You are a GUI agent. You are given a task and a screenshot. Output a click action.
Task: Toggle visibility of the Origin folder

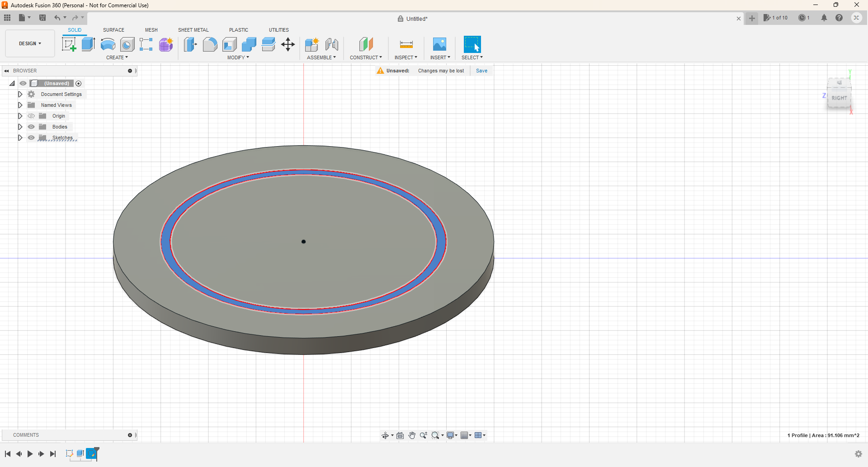tap(31, 116)
